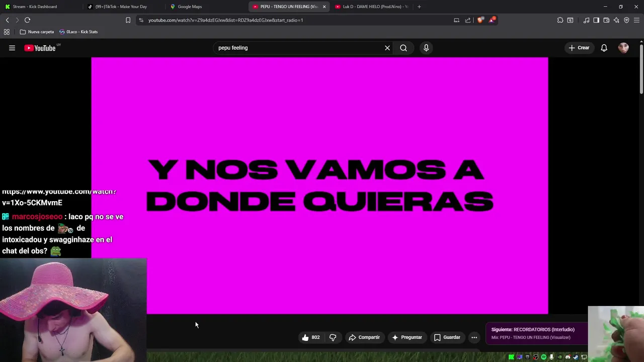Open the Epic Games taskbar icon
The width and height of the screenshot is (644, 362).
pyautogui.click(x=527, y=357)
